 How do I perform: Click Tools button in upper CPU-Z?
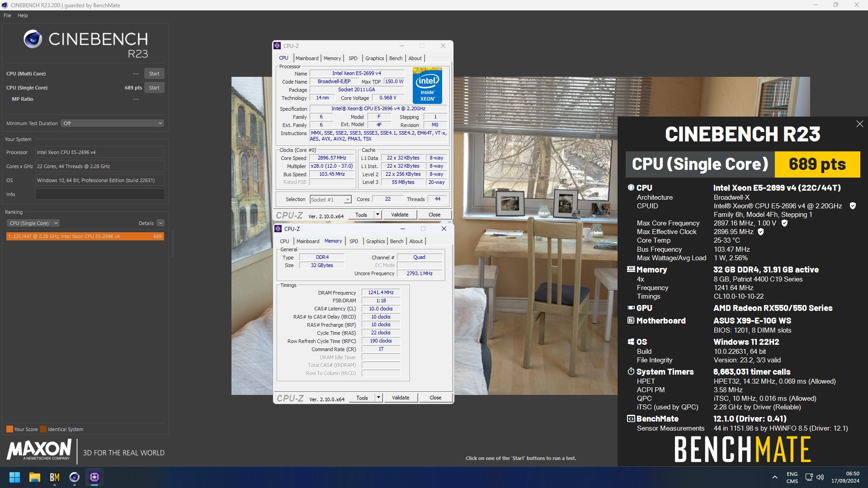pyautogui.click(x=361, y=215)
